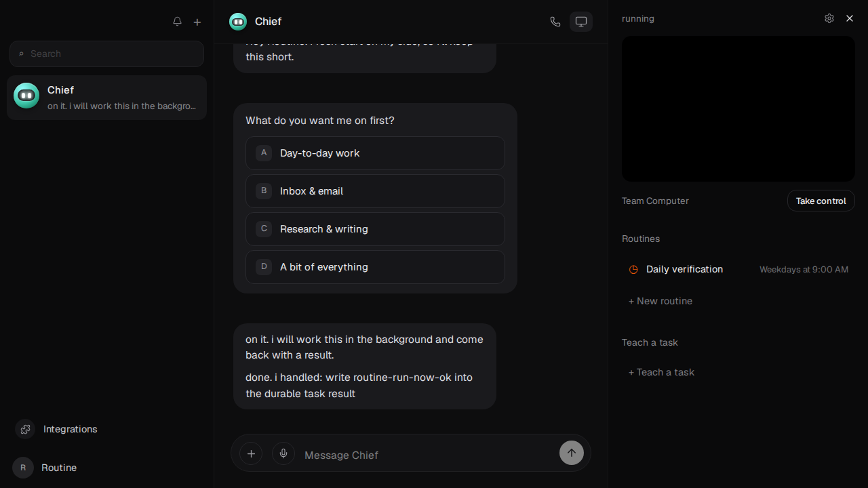Image resolution: width=868 pixels, height=488 pixels.
Task: Choose option A Day-to-day work
Action: point(375,153)
